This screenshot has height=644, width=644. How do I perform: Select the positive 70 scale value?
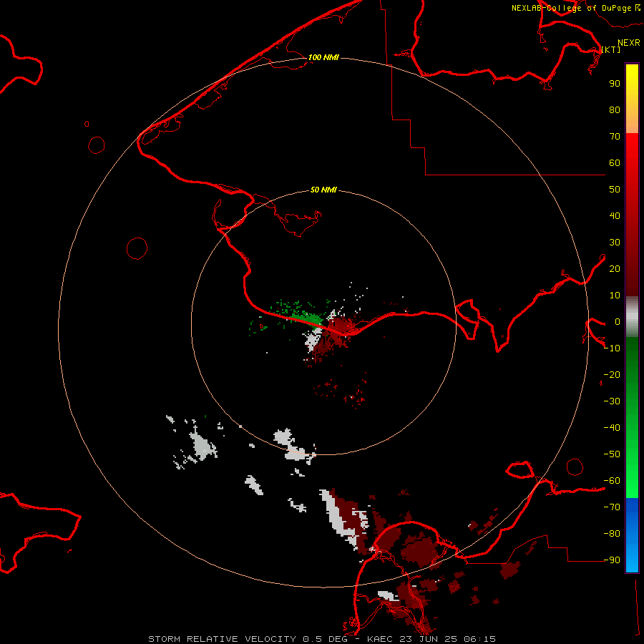[615, 137]
